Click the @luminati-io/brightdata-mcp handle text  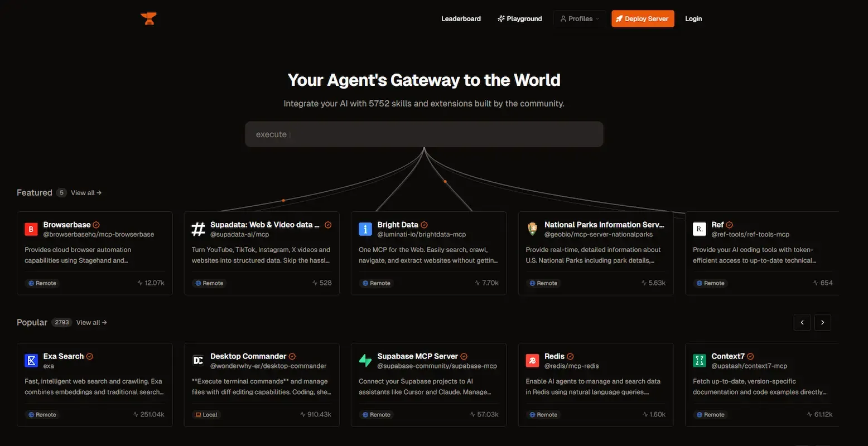(422, 235)
